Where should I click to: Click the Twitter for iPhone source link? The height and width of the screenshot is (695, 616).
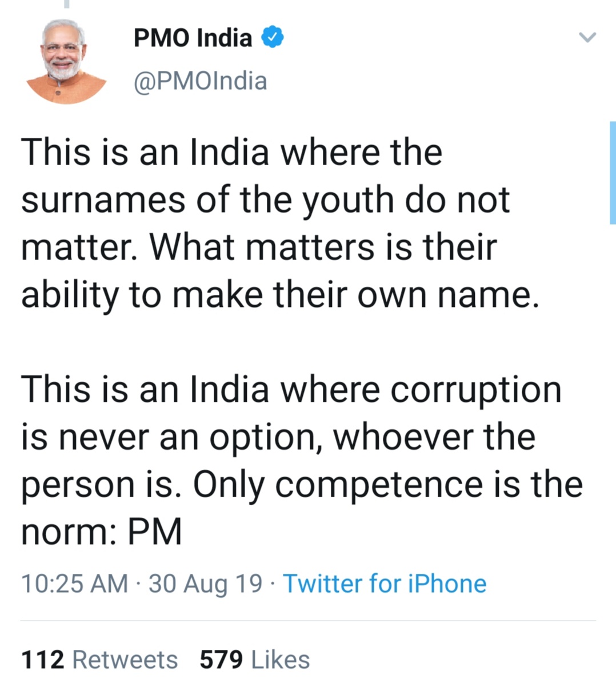pos(385,584)
